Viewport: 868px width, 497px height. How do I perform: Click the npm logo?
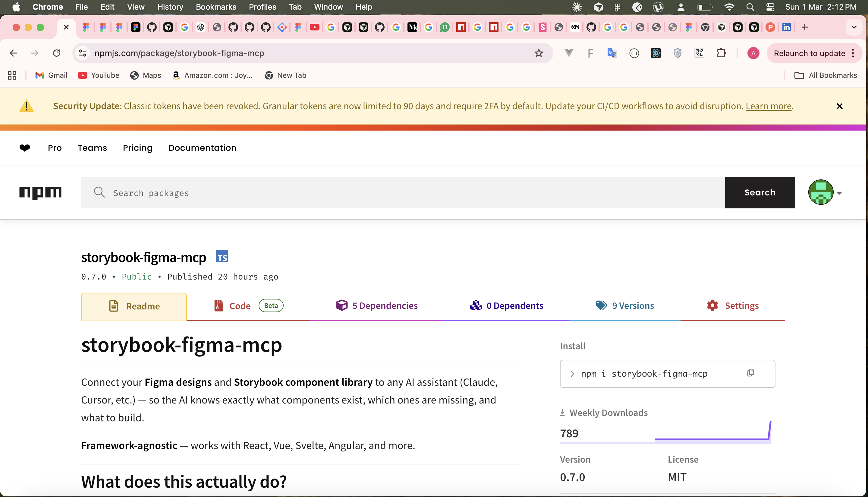tap(40, 192)
